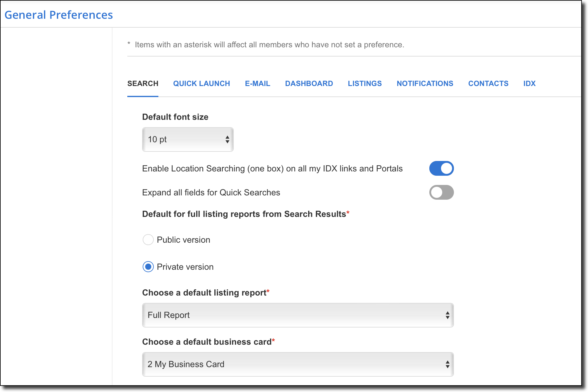Turn on Expand all fields toggle

tap(441, 192)
